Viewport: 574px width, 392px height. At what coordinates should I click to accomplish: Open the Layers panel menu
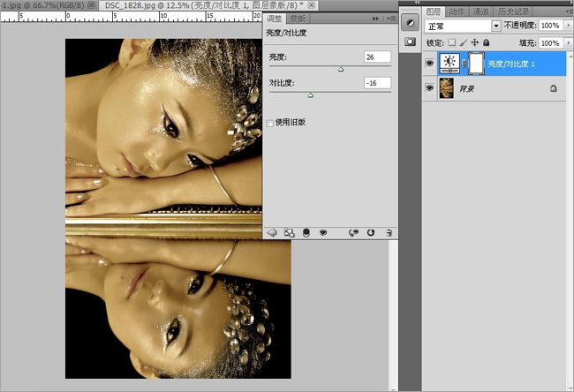coord(570,11)
